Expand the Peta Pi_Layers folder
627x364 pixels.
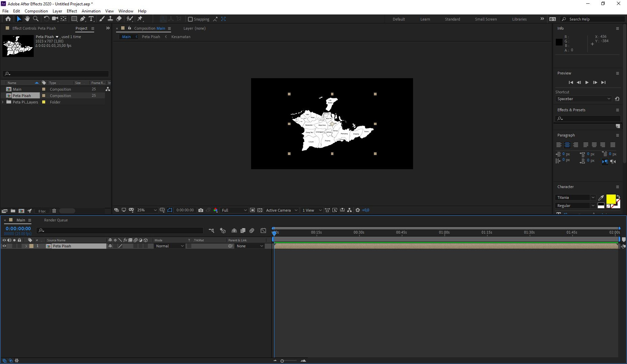[3, 102]
